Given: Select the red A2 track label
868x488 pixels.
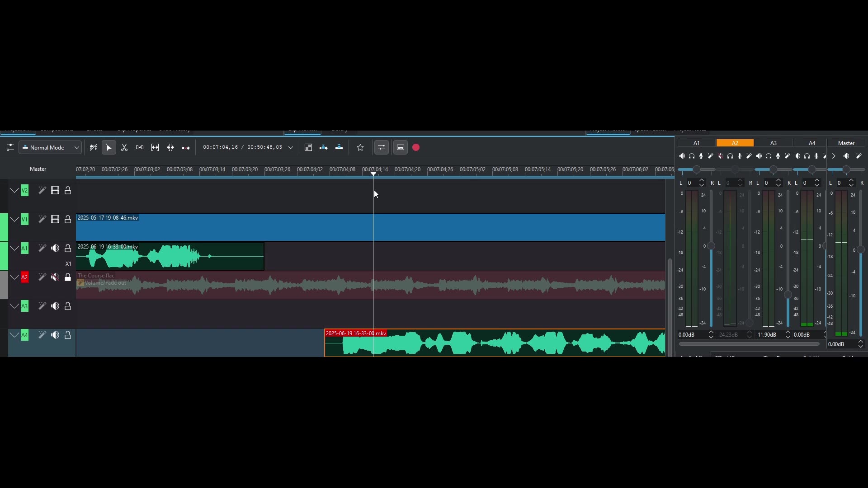Looking at the screenshot, I should pos(24,277).
